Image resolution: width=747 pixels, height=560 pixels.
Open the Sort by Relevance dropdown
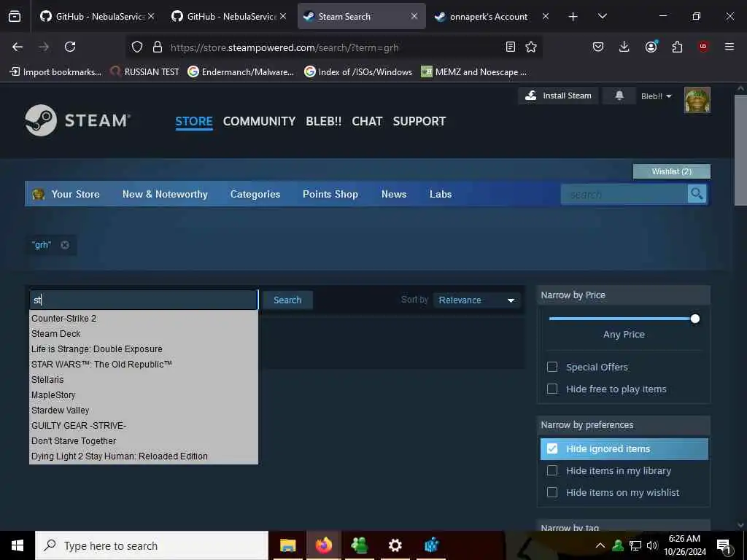tap(476, 300)
